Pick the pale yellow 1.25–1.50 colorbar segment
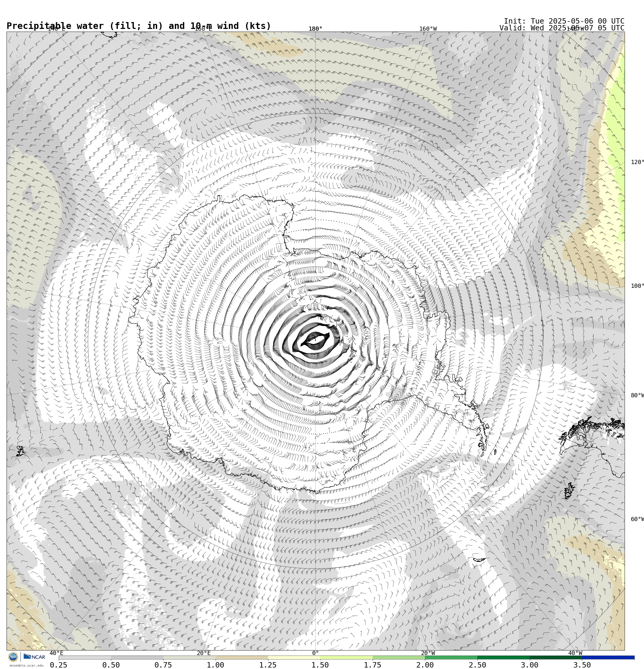This screenshot has height=669, width=644. pyautogui.click(x=294, y=657)
